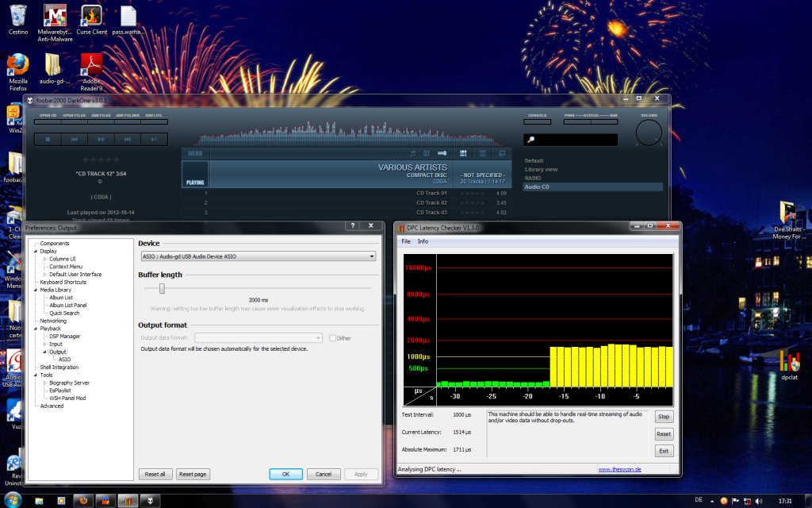Open the Adobe Reader 9 desktop icon
This screenshot has height=508, width=812.
[x=92, y=72]
